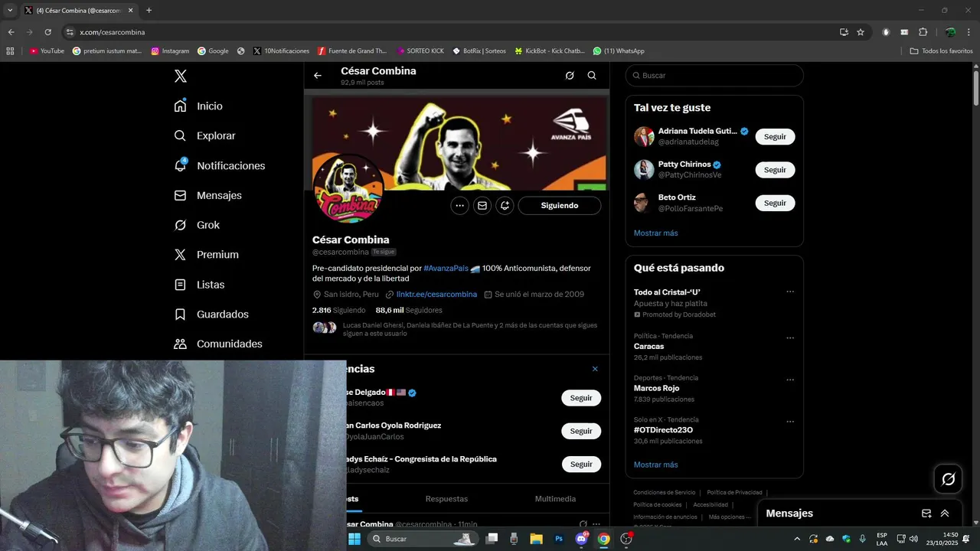Send a message via envelope icon
980x551 pixels.
[482, 205]
